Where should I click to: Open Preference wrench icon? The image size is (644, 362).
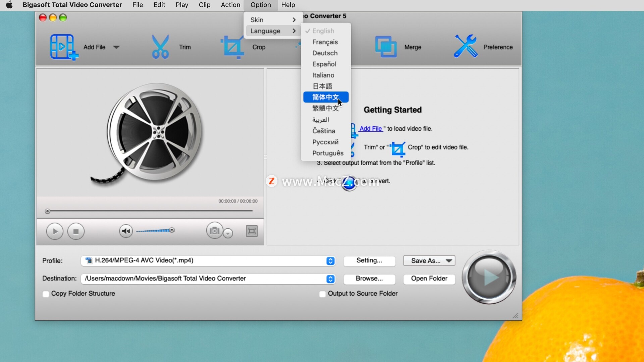pyautogui.click(x=466, y=46)
